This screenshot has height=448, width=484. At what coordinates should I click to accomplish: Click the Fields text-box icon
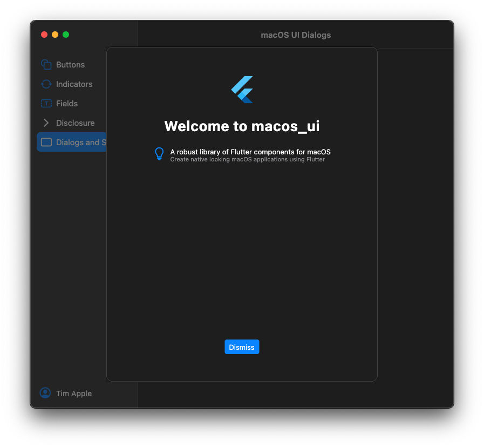(46, 104)
